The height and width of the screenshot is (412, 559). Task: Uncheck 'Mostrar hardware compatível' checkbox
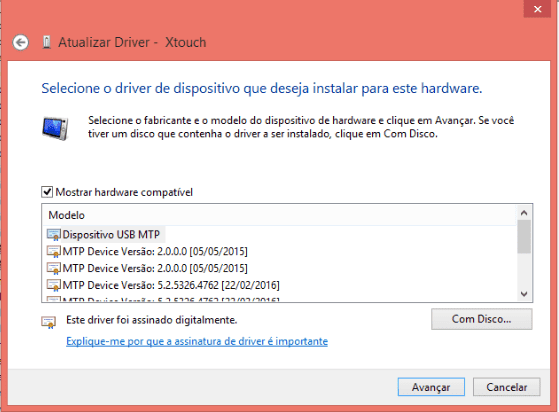(x=47, y=192)
